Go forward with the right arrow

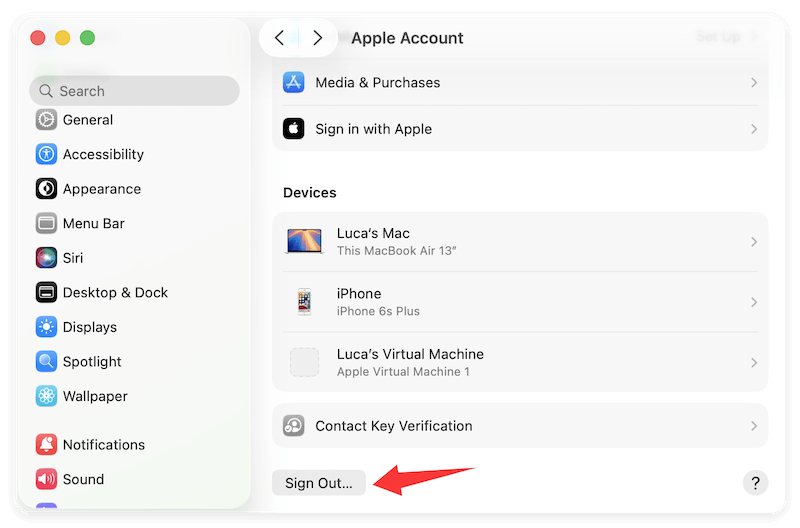(317, 38)
